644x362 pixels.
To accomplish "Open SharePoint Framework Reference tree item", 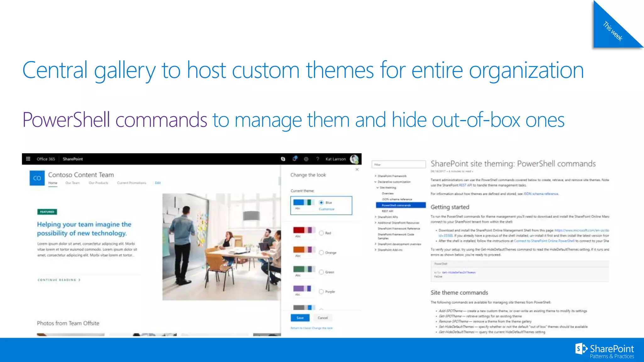I will 399,229.
